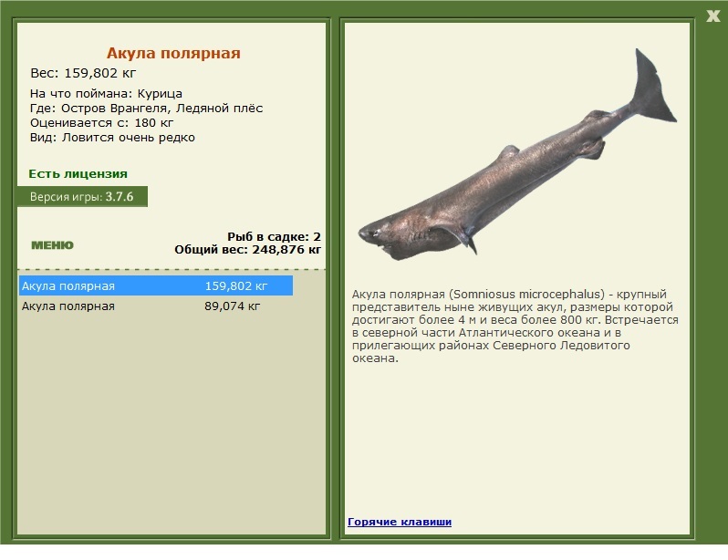The height and width of the screenshot is (560, 728).
Task: Close the fish keepnet window with X
Action: 712,16
